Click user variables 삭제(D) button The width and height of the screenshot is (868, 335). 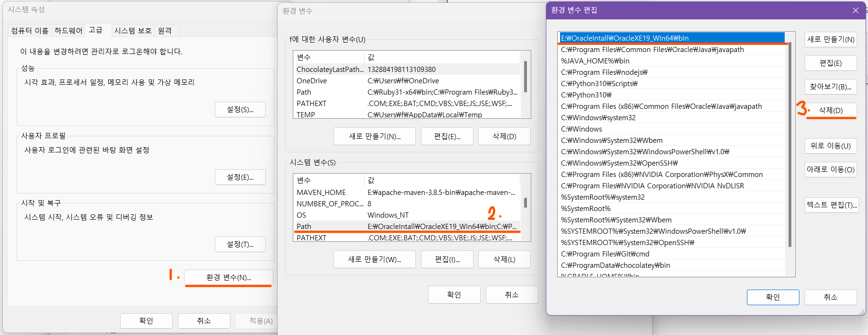coord(505,136)
